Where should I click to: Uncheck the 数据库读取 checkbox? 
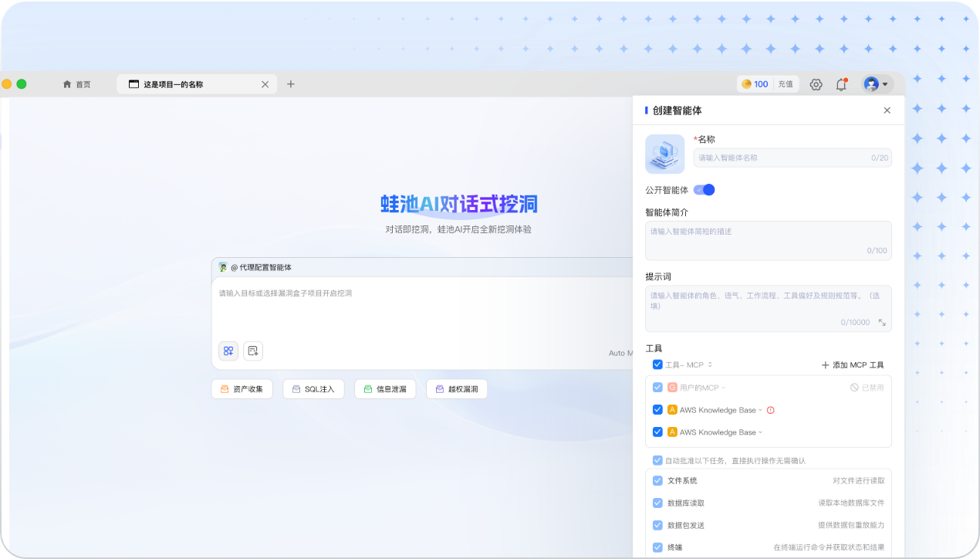pyautogui.click(x=657, y=503)
